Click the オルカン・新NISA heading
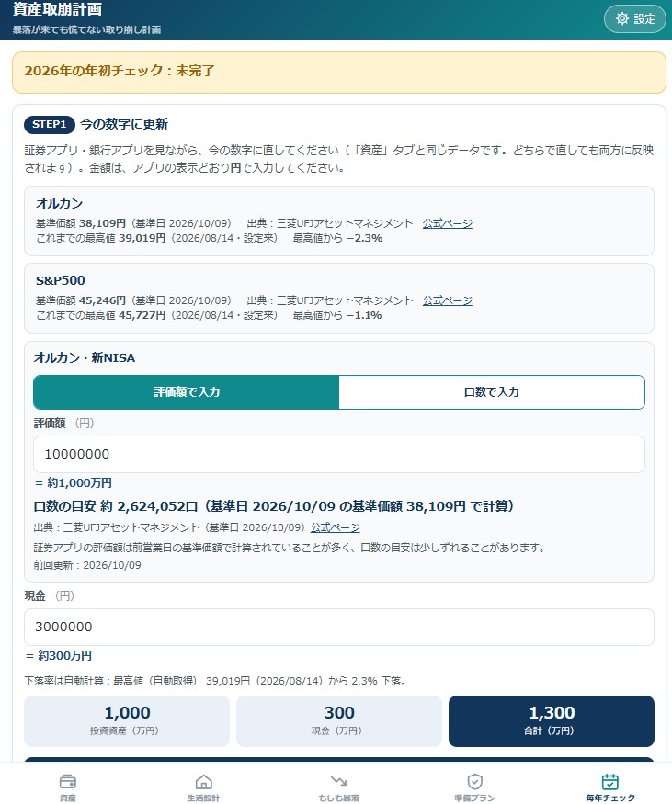The image size is (672, 804). pos(85,358)
